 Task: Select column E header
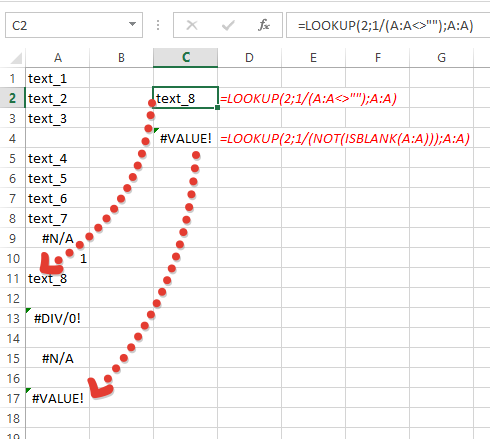coord(313,58)
